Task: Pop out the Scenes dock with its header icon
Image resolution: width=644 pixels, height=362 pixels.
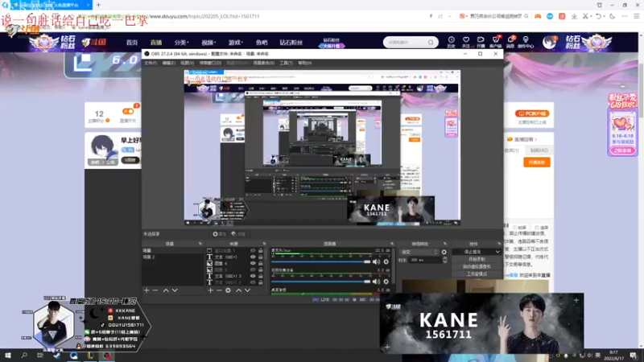Action: [x=200, y=244]
